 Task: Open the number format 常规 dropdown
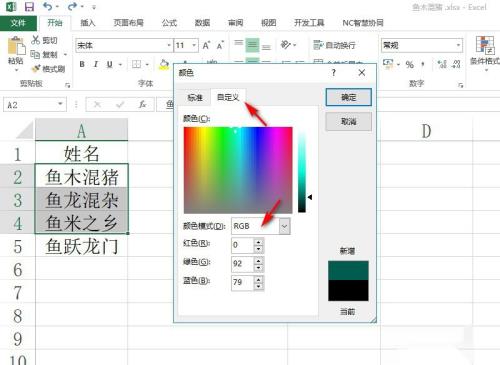click(458, 45)
